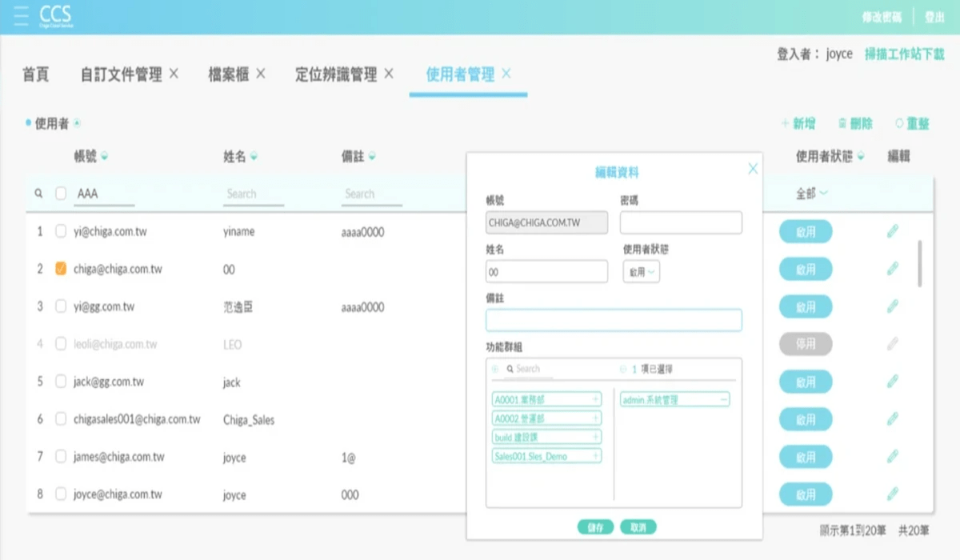Close the 編輯資料 dialog with the X
The image size is (960, 560).
click(752, 169)
